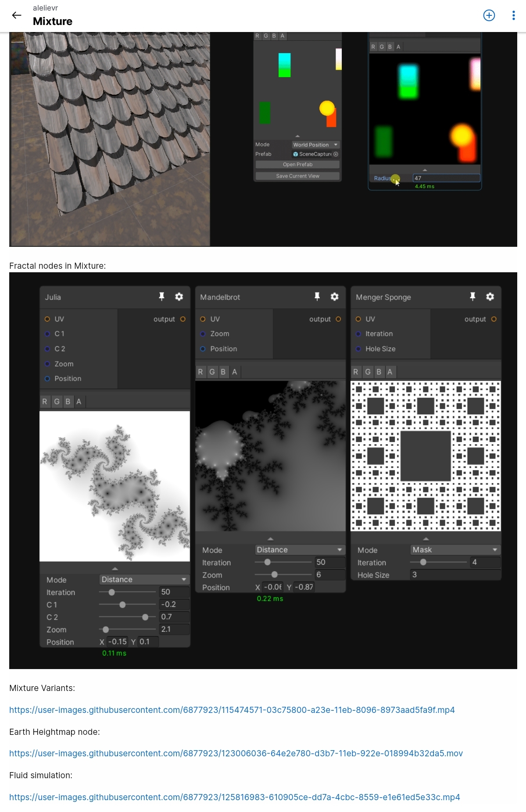Click the Julia C 1 port
This screenshot has height=812, width=526.
[47, 334]
